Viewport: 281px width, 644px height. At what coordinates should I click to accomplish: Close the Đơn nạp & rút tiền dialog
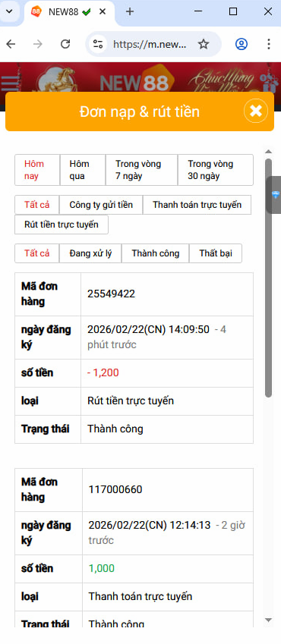pyautogui.click(x=256, y=111)
